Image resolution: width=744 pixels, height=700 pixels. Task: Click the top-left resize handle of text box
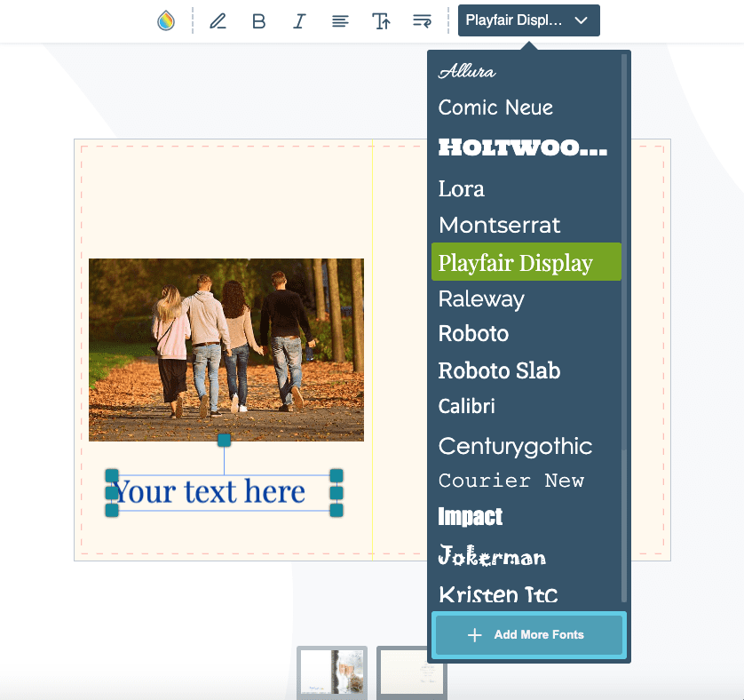point(112,475)
